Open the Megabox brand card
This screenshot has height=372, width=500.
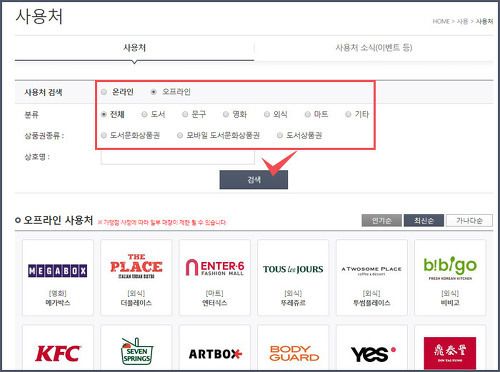coord(58,277)
